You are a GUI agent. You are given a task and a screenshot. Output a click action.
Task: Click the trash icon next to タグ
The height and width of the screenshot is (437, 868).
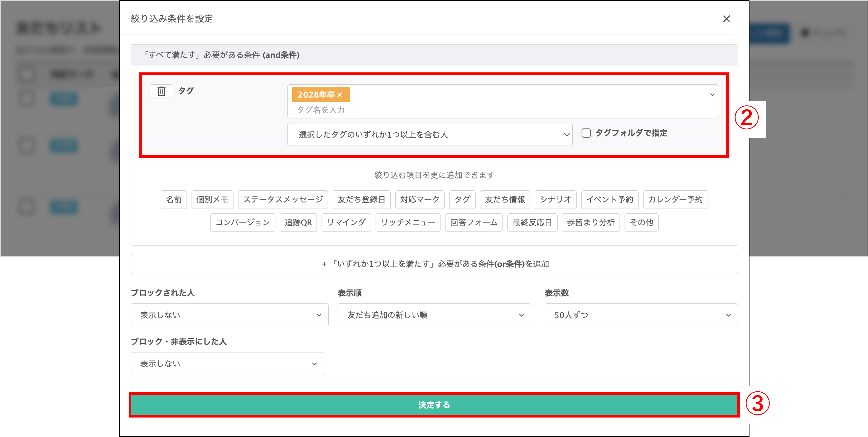[161, 91]
